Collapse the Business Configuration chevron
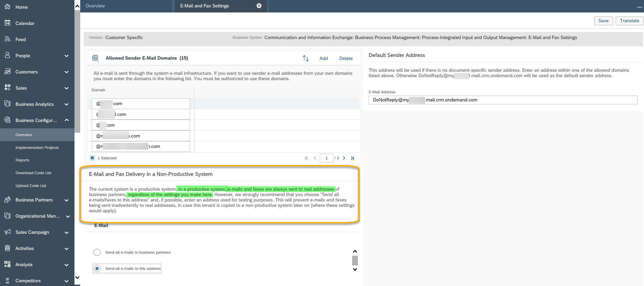The image size is (644, 286). tap(66, 120)
